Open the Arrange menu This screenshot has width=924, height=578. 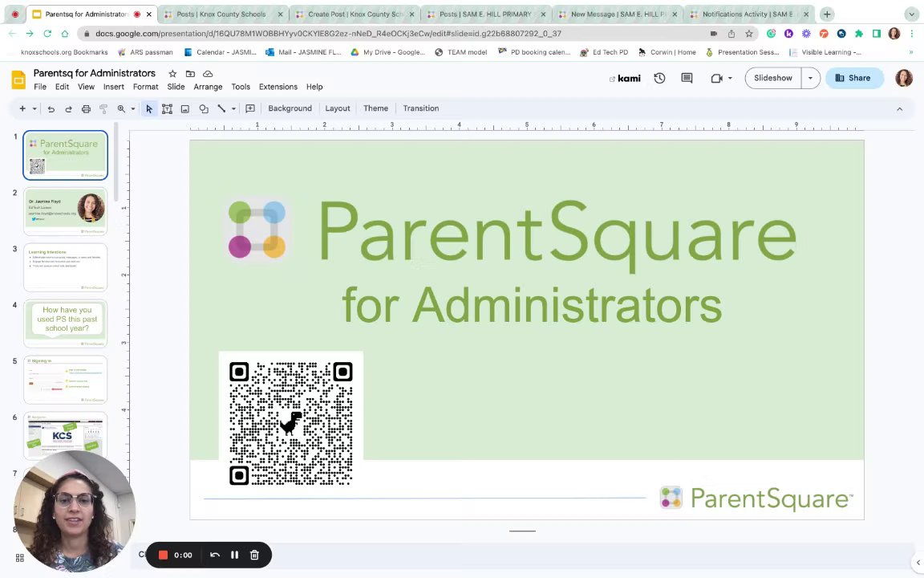point(208,87)
